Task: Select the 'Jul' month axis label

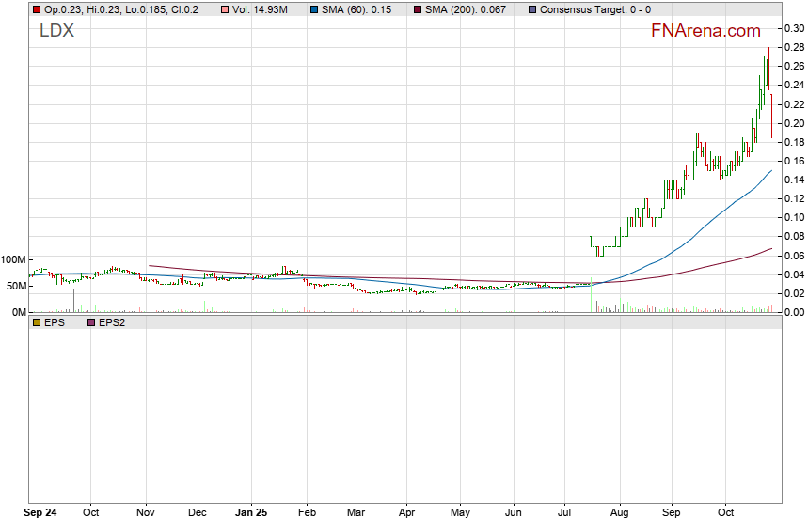Action: tap(565, 514)
